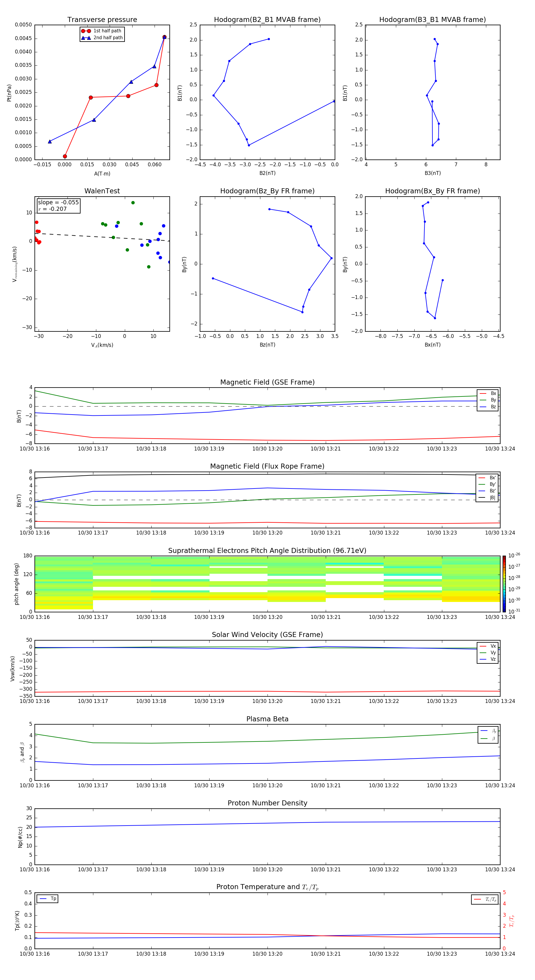The width and height of the screenshot is (535, 980).
Task: Click the pitch angle color scale bar
Action: [504, 584]
